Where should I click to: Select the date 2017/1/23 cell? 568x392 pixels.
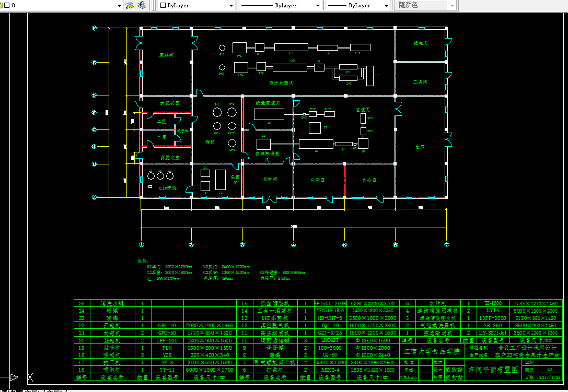[549, 377]
